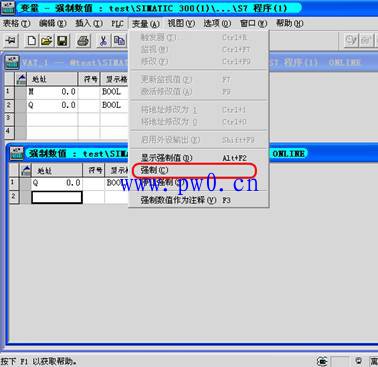Screen dimensions: 378x367
Task: Open the 帮助 menu
Action: pyautogui.click(x=289, y=23)
